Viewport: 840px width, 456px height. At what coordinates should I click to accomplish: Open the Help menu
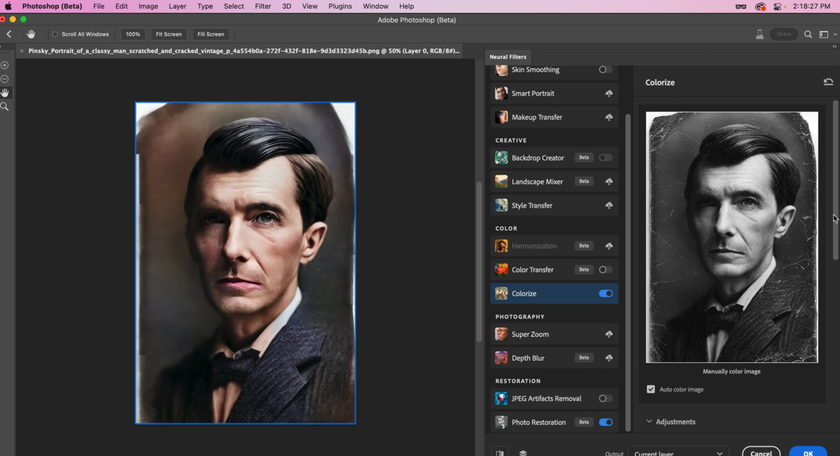[406, 6]
